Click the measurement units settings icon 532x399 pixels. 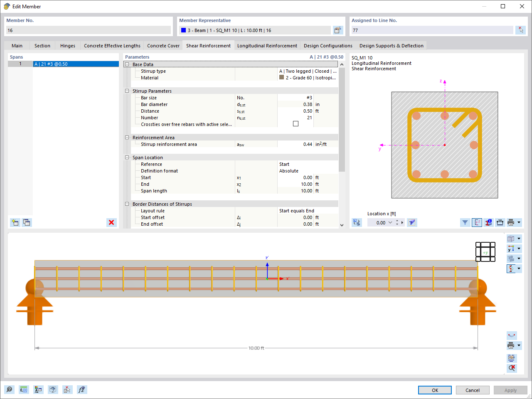(24, 389)
